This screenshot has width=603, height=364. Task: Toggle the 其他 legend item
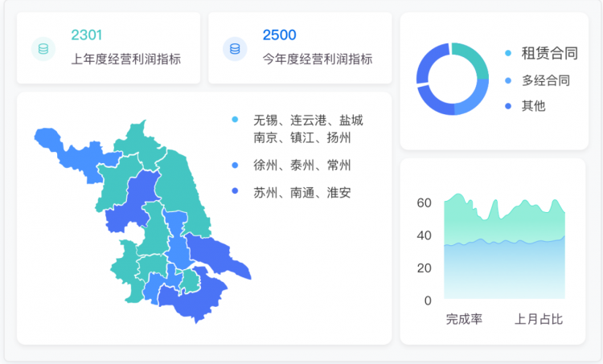tap(525, 106)
